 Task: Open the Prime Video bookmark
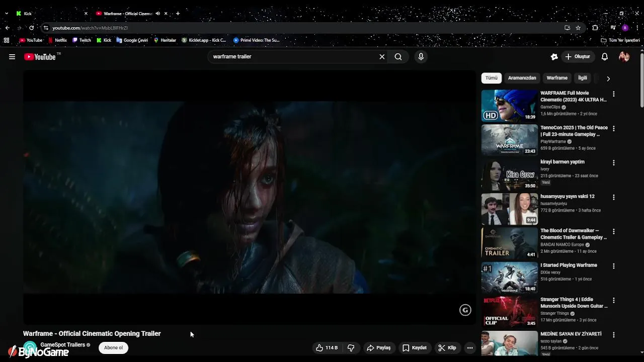coord(257,40)
